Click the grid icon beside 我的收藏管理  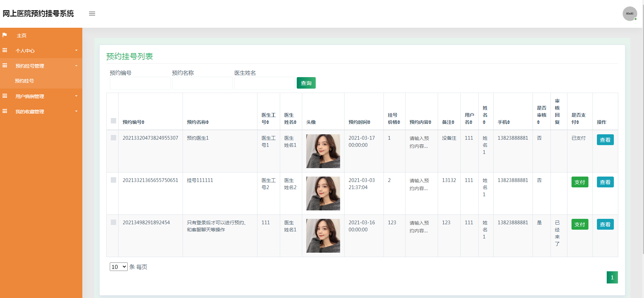click(5, 111)
